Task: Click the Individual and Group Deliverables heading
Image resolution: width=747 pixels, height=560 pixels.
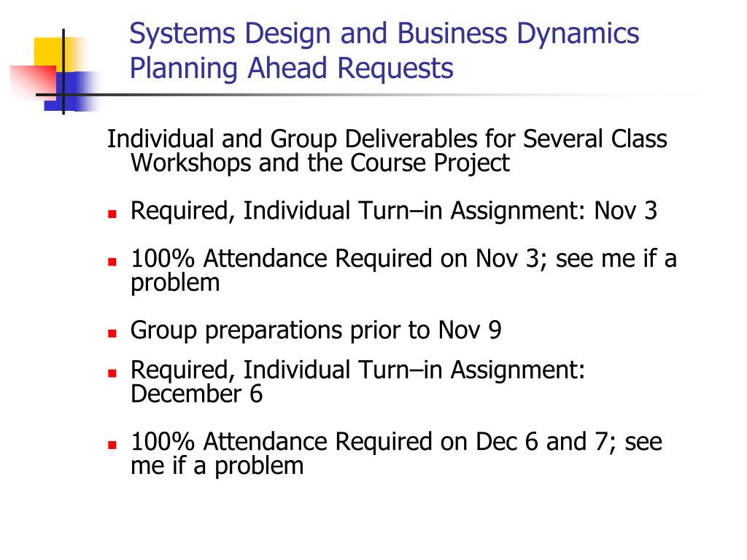Action: (387, 139)
